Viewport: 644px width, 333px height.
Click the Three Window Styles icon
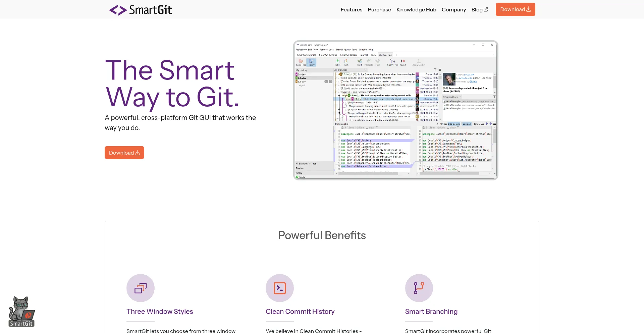(x=141, y=288)
